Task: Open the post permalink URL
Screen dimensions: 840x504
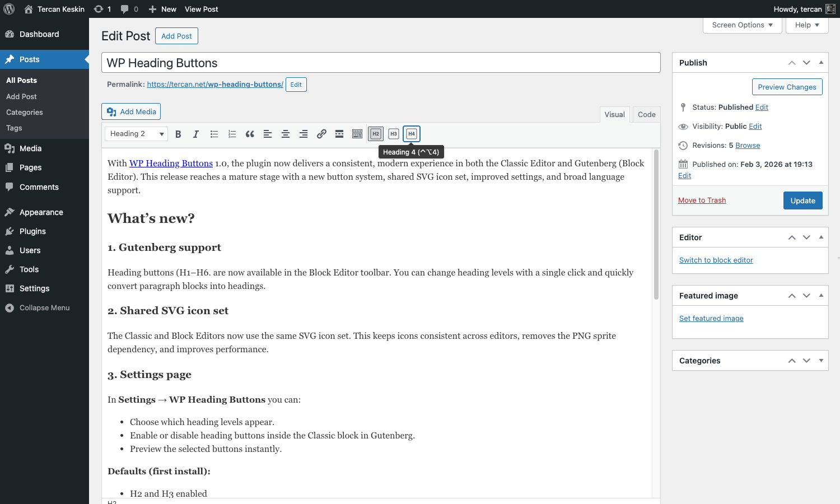Action: [215, 85]
